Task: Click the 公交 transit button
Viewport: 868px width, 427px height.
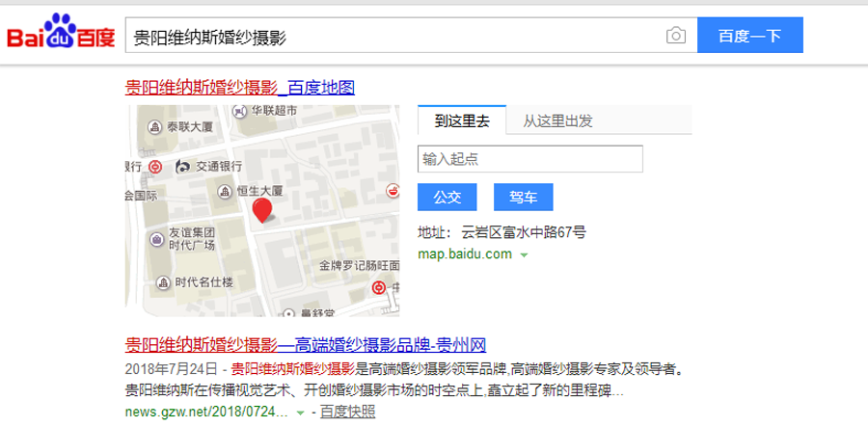Action: coord(448,198)
